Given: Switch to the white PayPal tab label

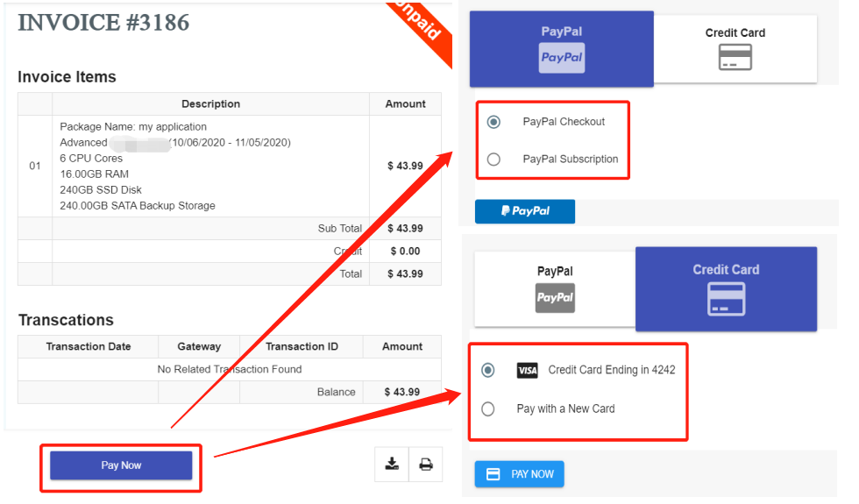Looking at the screenshot, I should click(x=555, y=272).
